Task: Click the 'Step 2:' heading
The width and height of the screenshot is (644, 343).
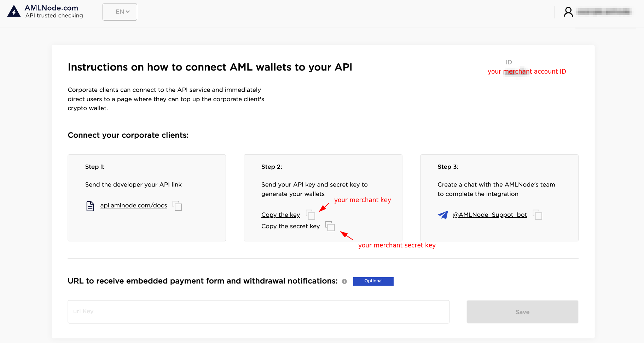Action: coord(272,167)
